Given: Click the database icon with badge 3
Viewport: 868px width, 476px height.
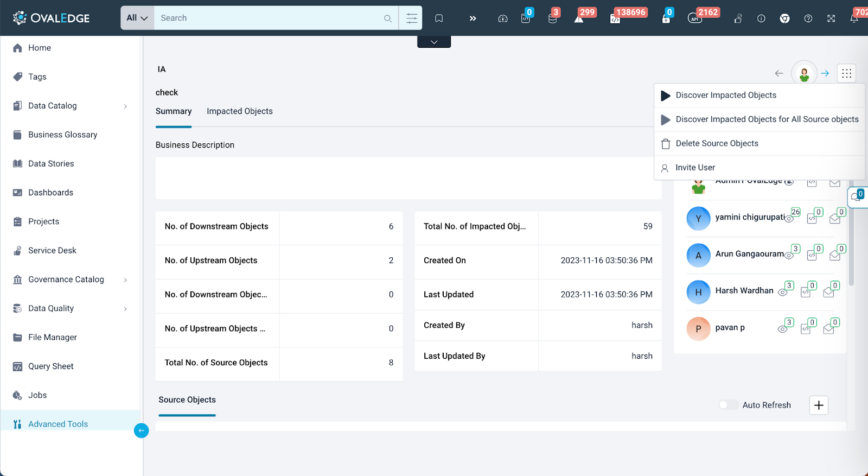Looking at the screenshot, I should [x=552, y=18].
